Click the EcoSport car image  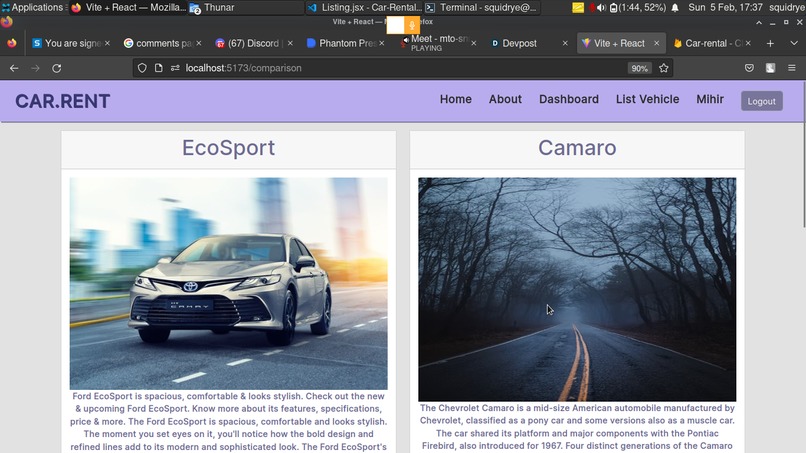pyautogui.click(x=229, y=283)
